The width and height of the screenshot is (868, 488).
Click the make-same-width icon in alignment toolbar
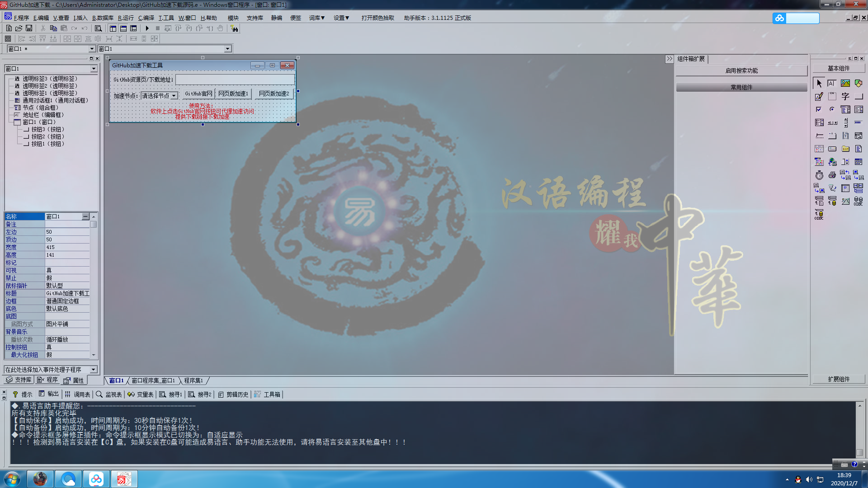point(133,38)
